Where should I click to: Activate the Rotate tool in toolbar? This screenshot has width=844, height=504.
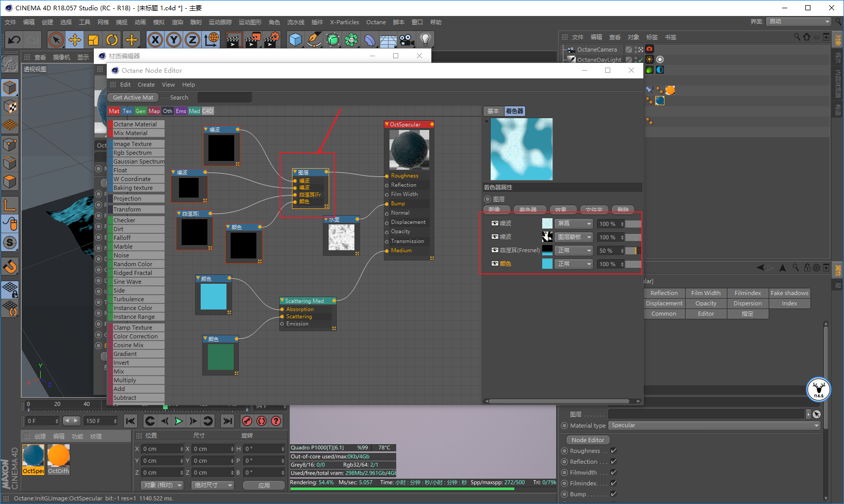[x=112, y=40]
